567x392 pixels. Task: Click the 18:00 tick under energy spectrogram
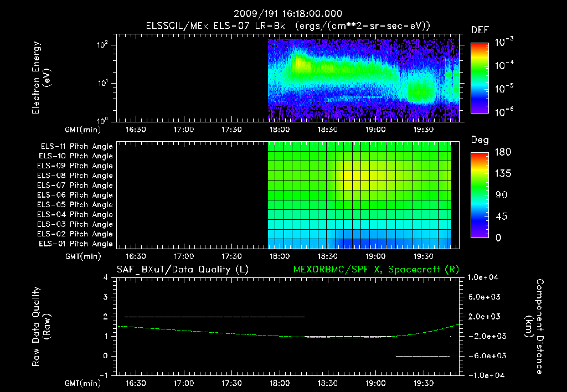(x=280, y=130)
